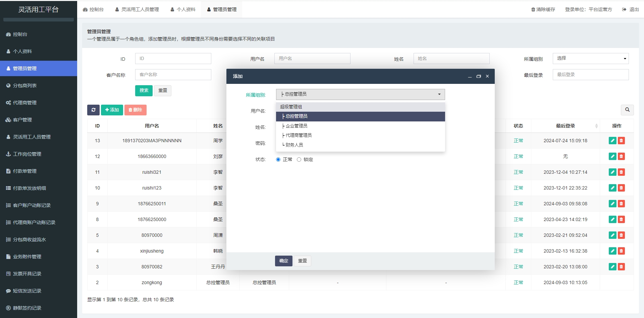Viewport: 644px width, 318px height.
Task: Delete the 王丹丹 admin row
Action: click(x=622, y=267)
